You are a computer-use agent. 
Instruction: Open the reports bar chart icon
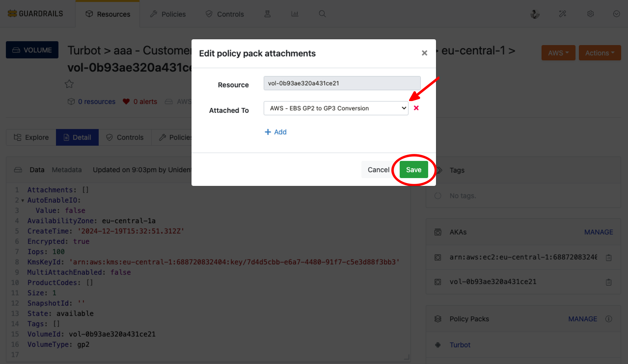[295, 14]
